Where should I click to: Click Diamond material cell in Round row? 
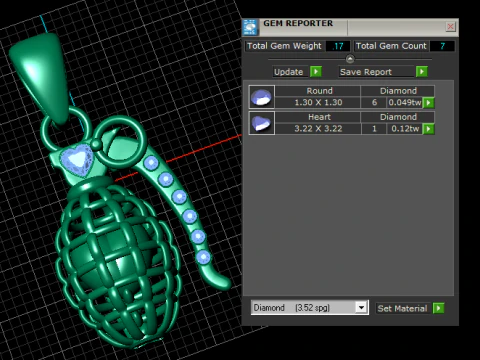tap(398, 91)
